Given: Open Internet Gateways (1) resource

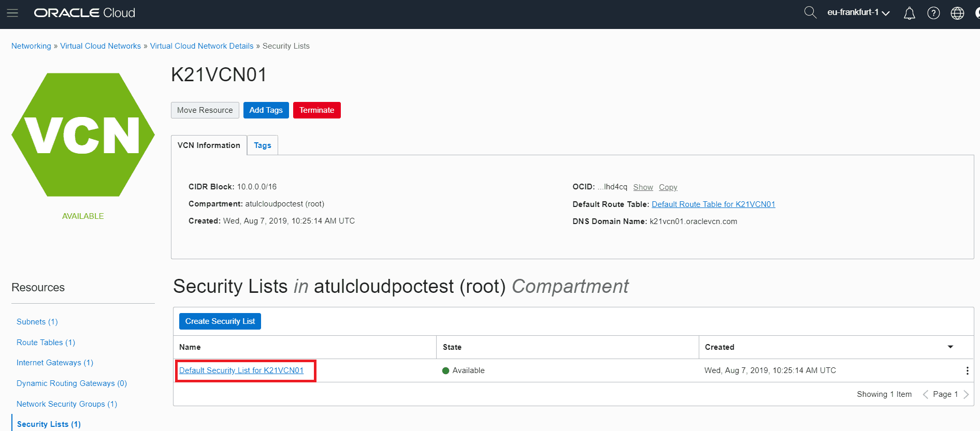Looking at the screenshot, I should point(55,363).
